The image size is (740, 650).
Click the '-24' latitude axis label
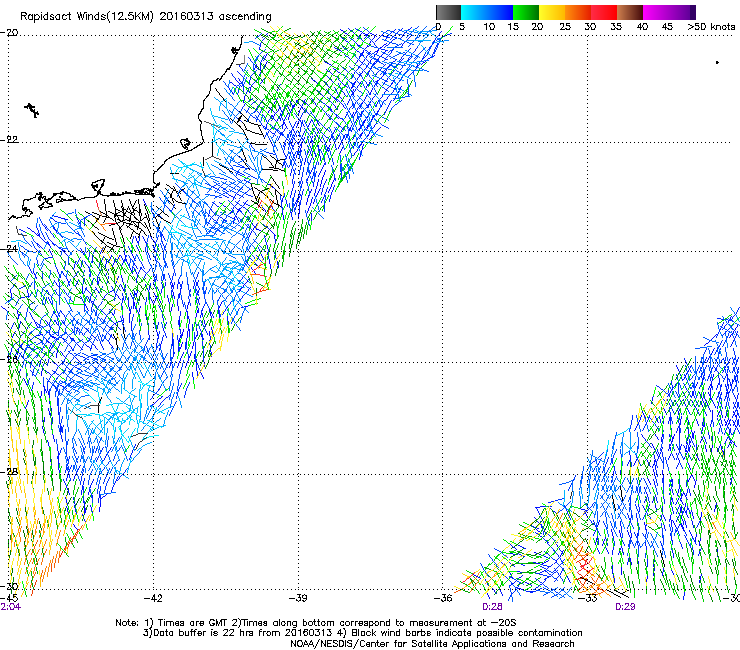(9, 249)
